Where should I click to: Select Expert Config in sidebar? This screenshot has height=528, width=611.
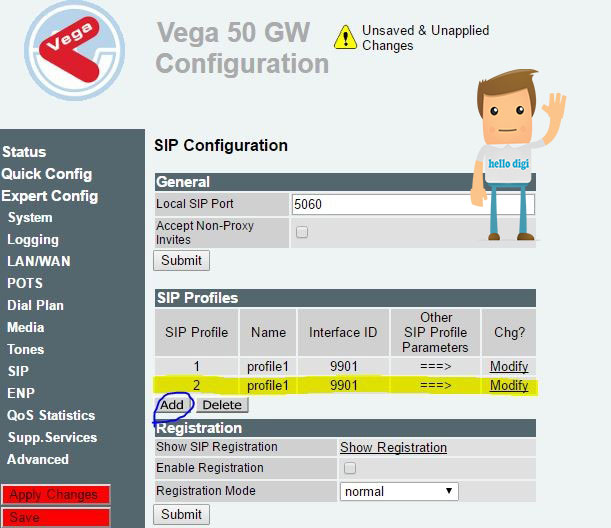(x=50, y=196)
